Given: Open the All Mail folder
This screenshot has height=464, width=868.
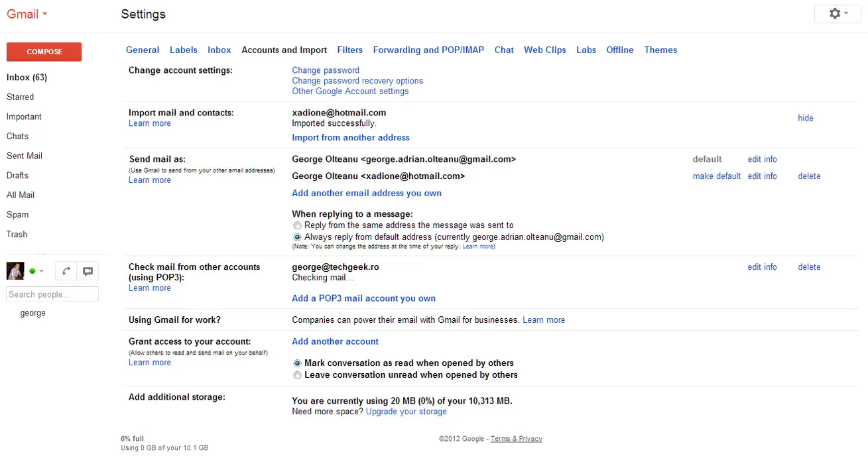Looking at the screenshot, I should tap(21, 195).
